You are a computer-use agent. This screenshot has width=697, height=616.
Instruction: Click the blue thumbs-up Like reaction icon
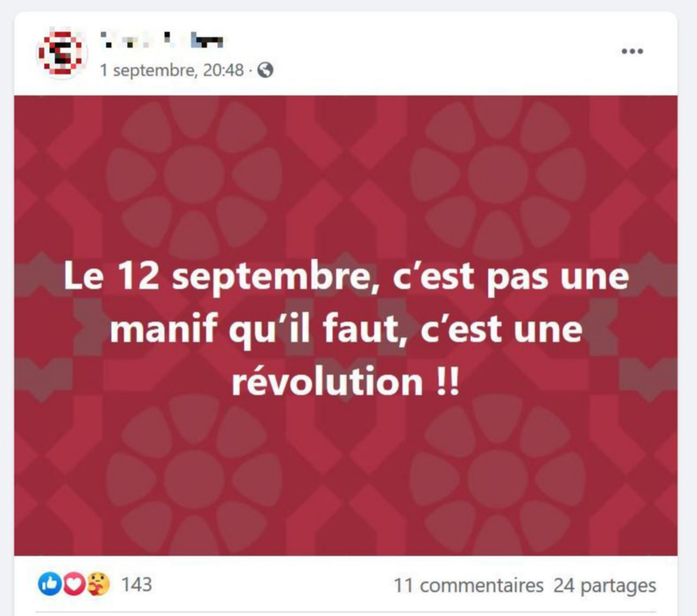[x=49, y=584]
